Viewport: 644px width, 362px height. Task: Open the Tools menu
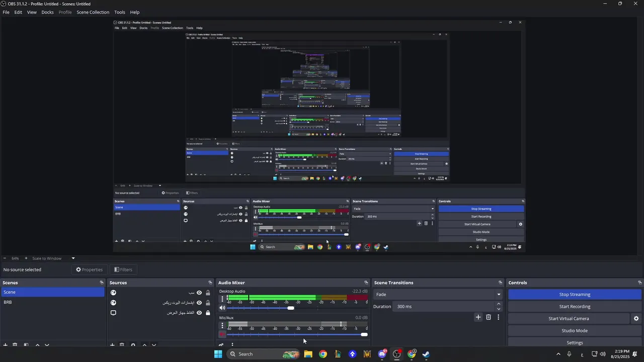(120, 12)
